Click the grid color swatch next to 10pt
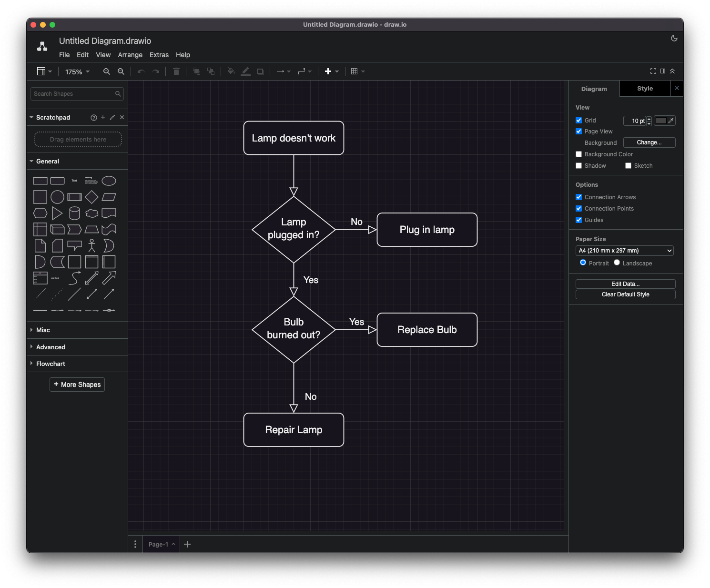 pyautogui.click(x=662, y=121)
